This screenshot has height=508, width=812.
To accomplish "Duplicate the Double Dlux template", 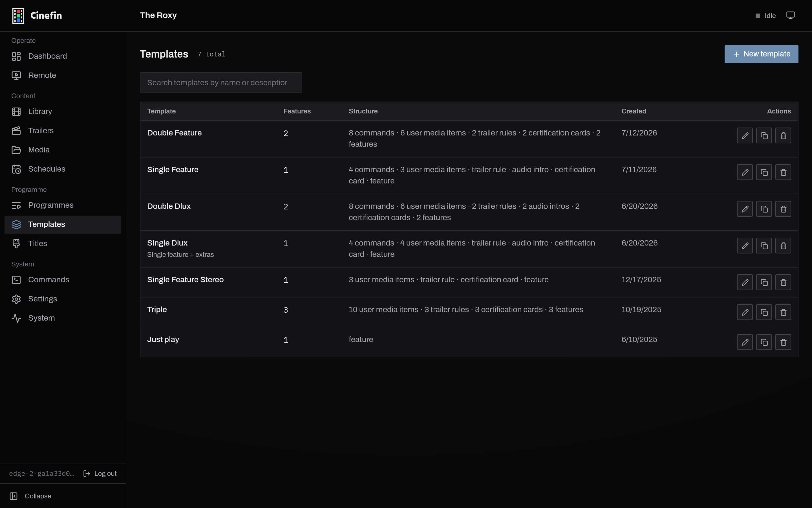I will (x=764, y=209).
